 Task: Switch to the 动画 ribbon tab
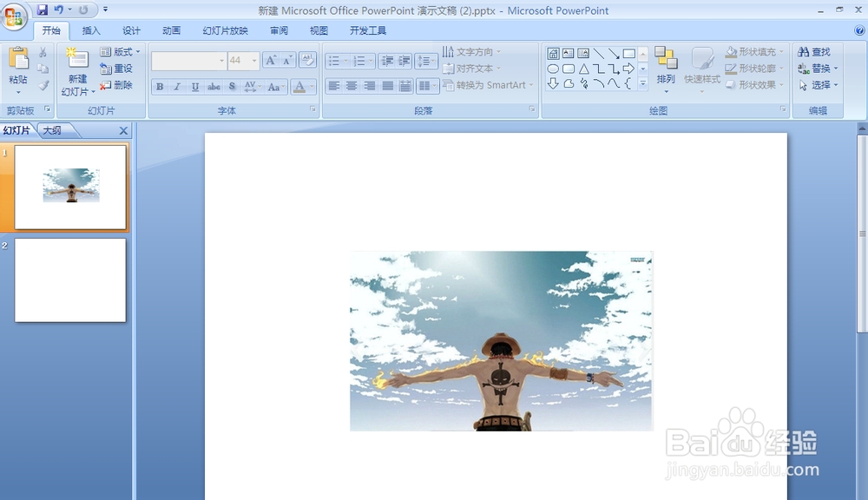171,30
